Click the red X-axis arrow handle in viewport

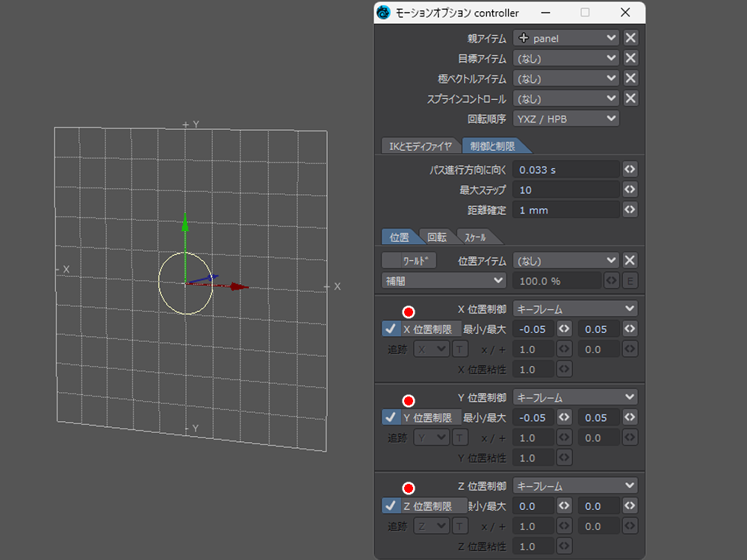tap(238, 287)
